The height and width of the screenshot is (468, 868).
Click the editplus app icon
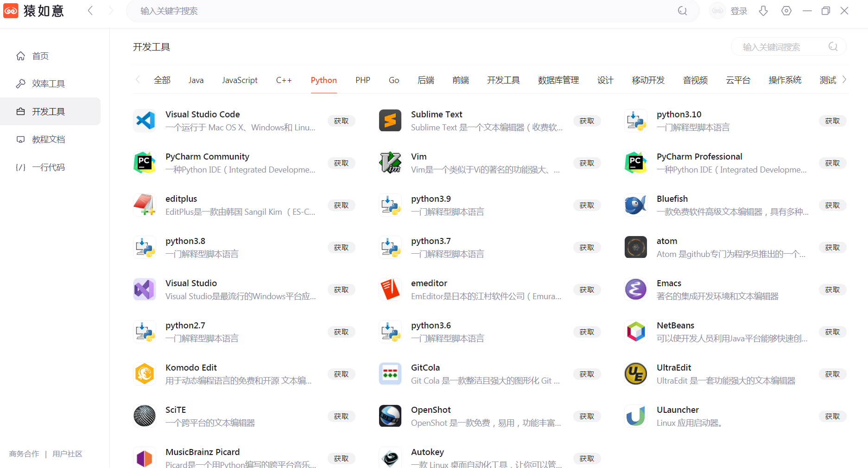coord(145,205)
